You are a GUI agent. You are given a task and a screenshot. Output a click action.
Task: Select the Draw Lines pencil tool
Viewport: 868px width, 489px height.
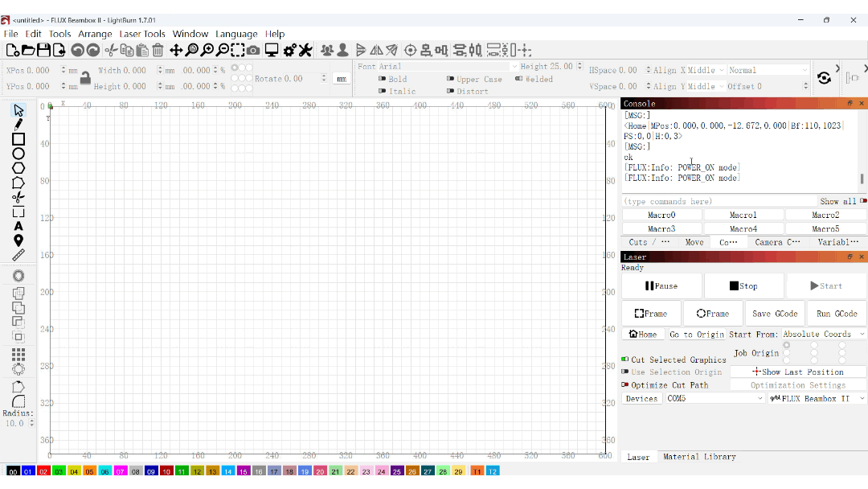coord(18,125)
